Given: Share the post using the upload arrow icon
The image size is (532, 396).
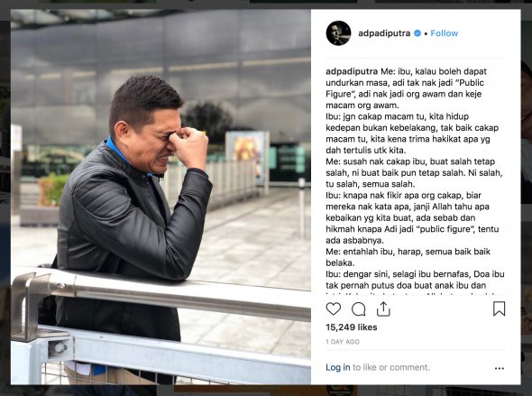Looking at the screenshot, I should coord(383,309).
